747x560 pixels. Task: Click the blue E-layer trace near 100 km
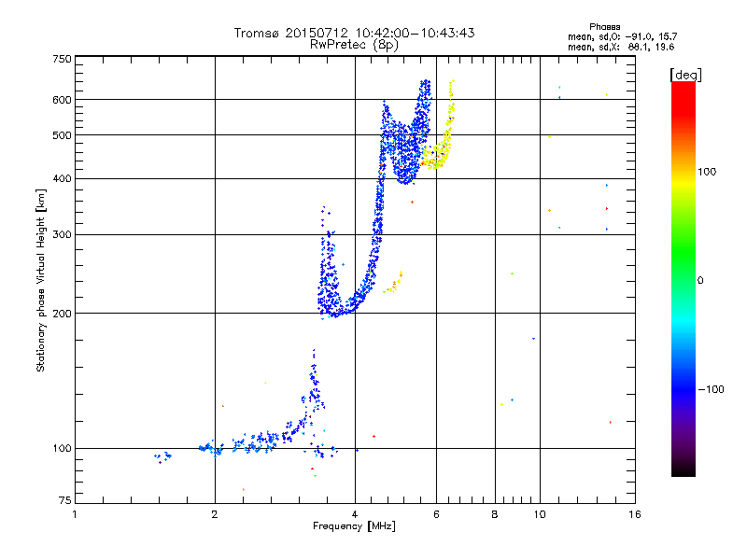click(x=258, y=442)
